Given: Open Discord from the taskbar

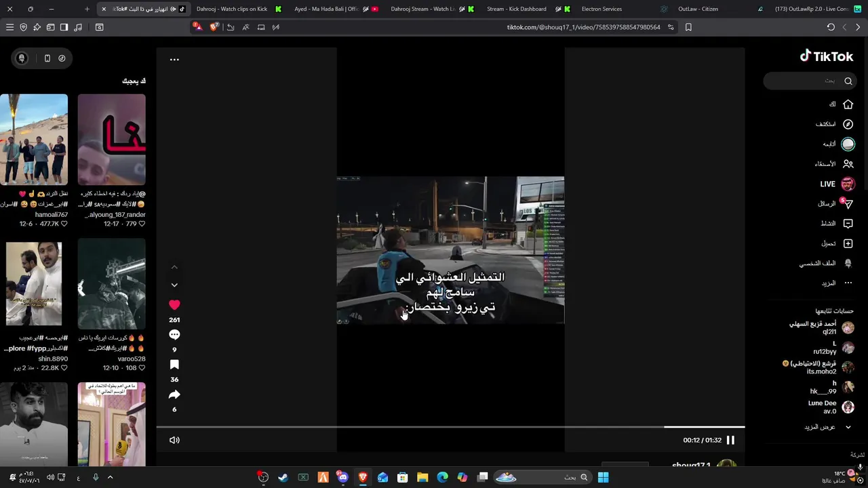Looking at the screenshot, I should 342,477.
